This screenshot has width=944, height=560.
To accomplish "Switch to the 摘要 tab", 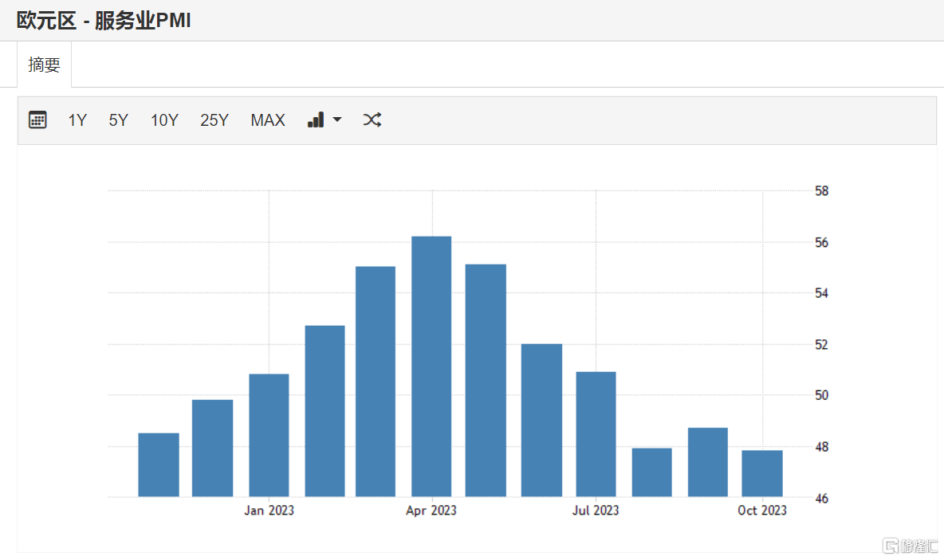I will [44, 65].
